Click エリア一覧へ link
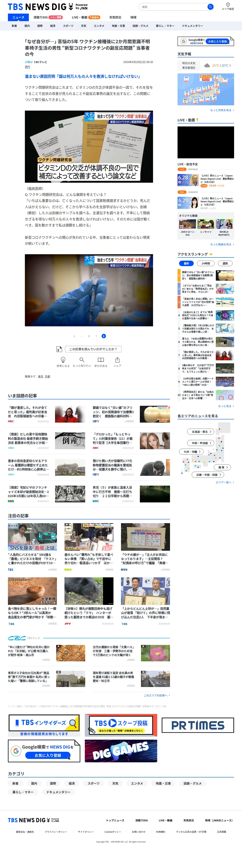242x868 pixels. click(224, 482)
